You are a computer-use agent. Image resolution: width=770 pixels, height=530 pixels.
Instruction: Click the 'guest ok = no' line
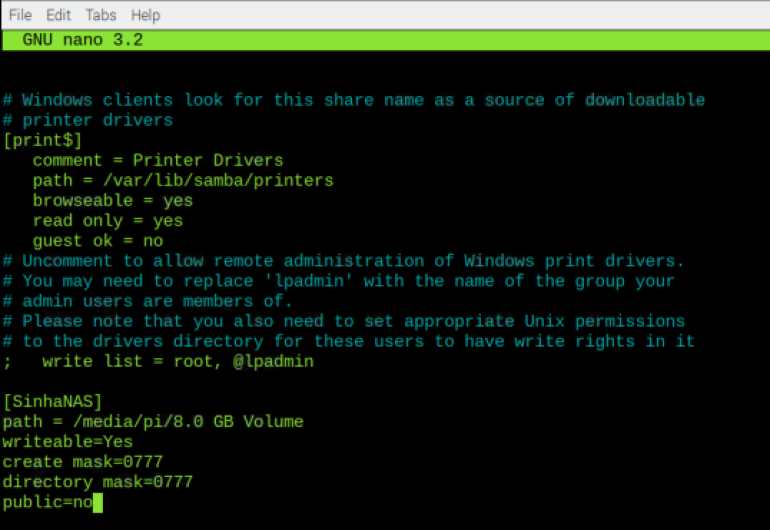tap(98, 241)
